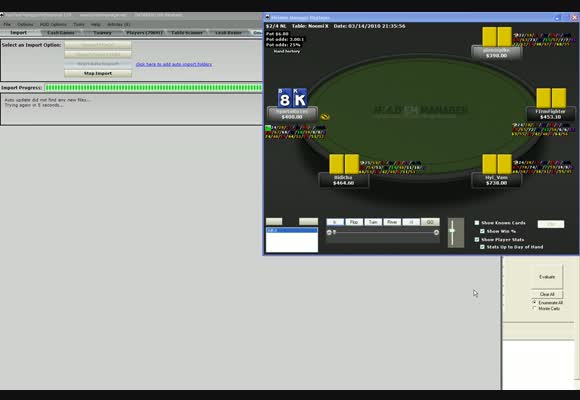
Task: Pause the hand replay
Action: tap(411, 222)
